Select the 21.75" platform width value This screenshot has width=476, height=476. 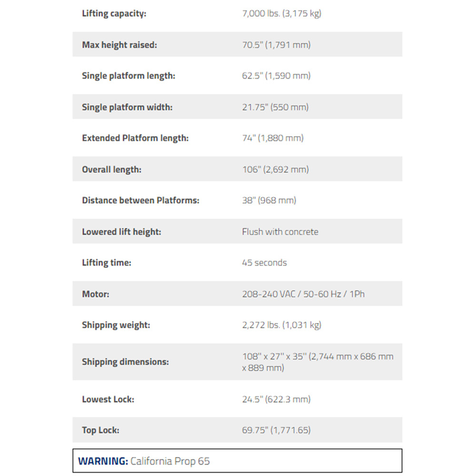click(275, 107)
